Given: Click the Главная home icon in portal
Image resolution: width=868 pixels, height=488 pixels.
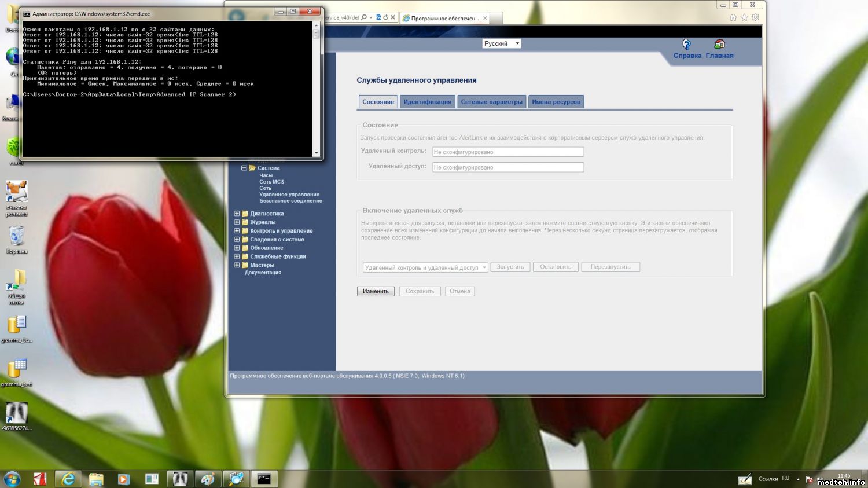Looking at the screenshot, I should (719, 45).
